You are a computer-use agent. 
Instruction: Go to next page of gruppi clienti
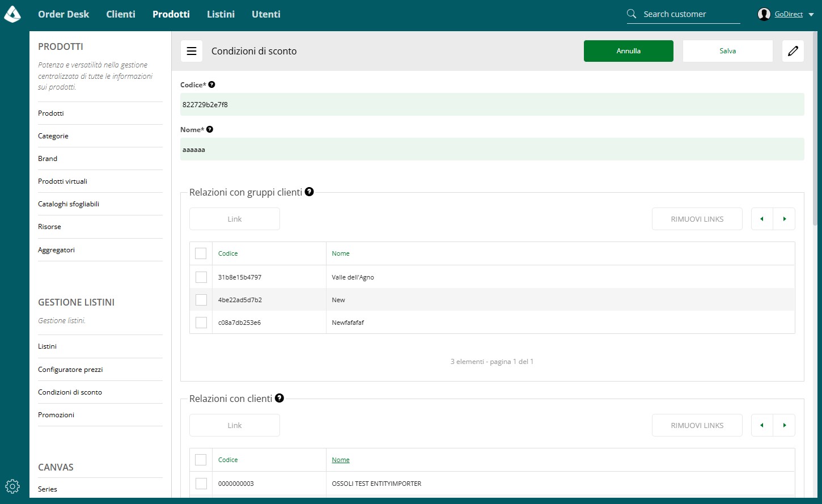[784, 219]
